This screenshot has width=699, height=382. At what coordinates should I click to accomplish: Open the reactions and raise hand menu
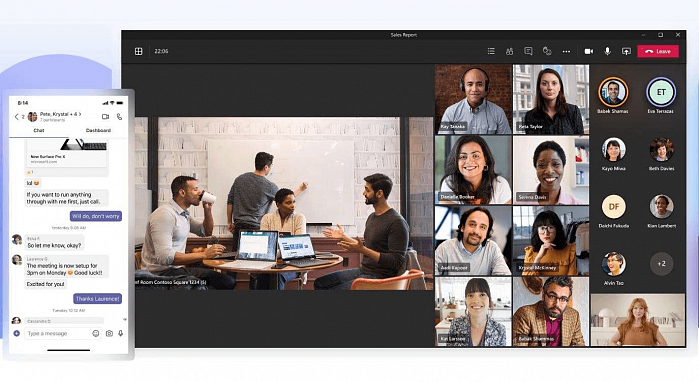[x=547, y=51]
